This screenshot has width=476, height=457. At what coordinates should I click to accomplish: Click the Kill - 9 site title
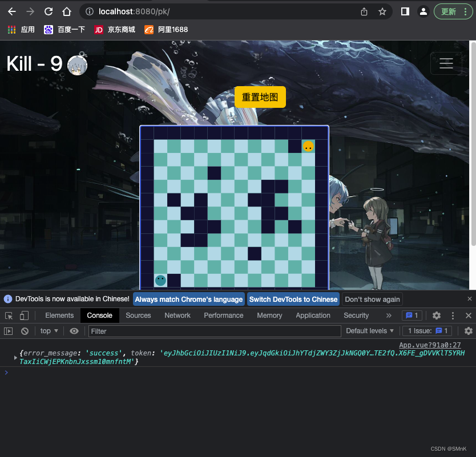(x=34, y=64)
